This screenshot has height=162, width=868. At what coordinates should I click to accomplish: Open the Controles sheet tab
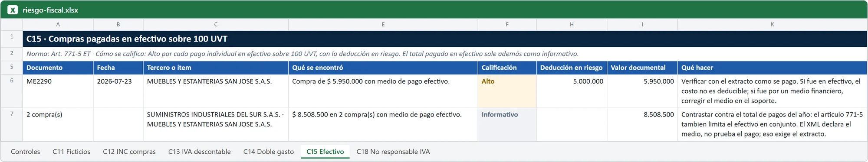26,152
